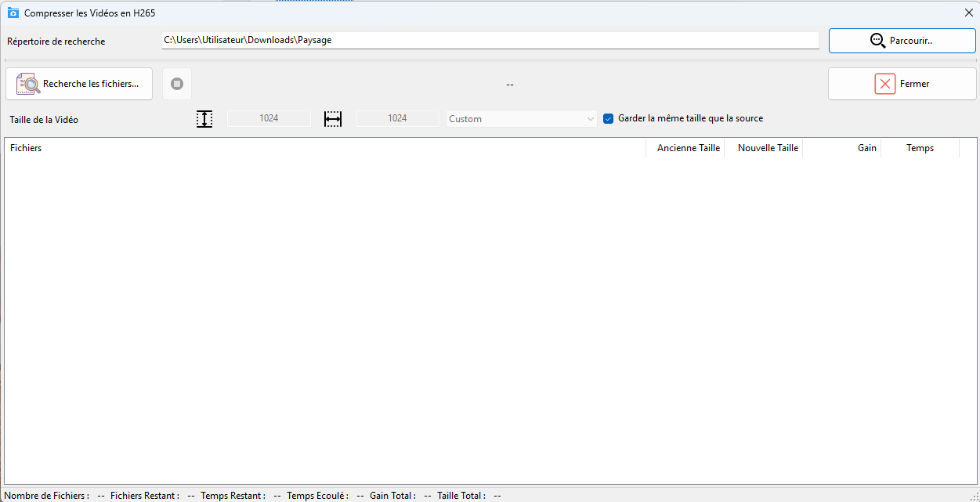The image size is (980, 502).
Task: Click the Parcourir browse button
Action: (x=902, y=41)
